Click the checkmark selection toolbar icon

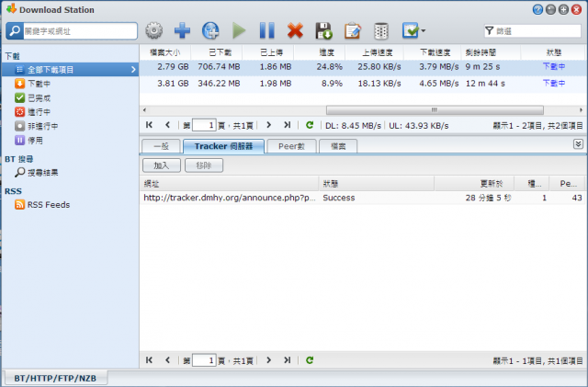[x=410, y=30]
